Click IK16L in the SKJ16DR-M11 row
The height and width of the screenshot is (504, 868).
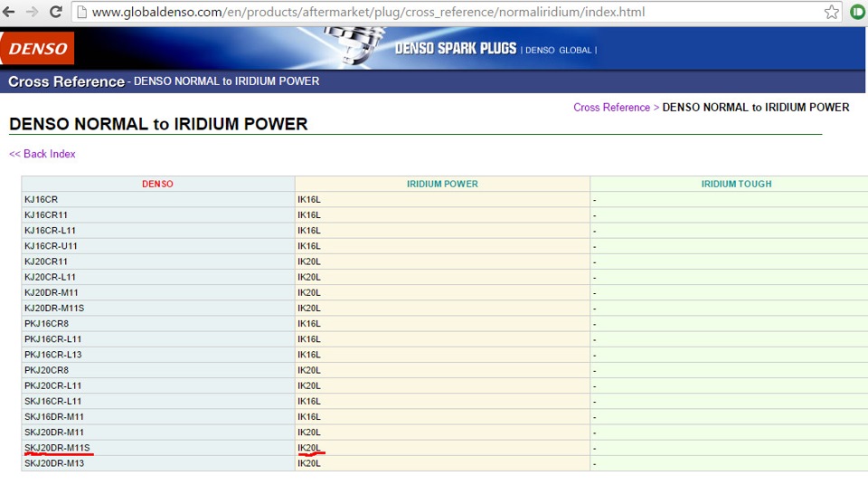tap(309, 416)
